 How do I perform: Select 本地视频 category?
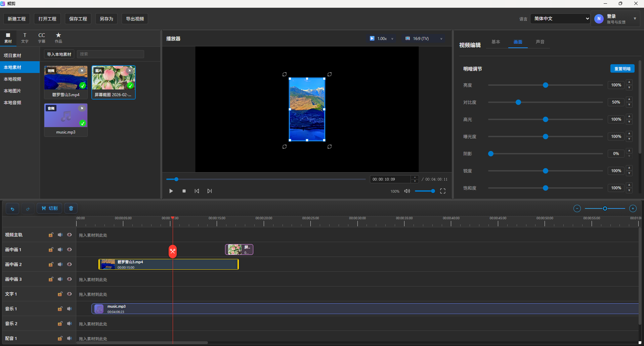tap(20, 79)
